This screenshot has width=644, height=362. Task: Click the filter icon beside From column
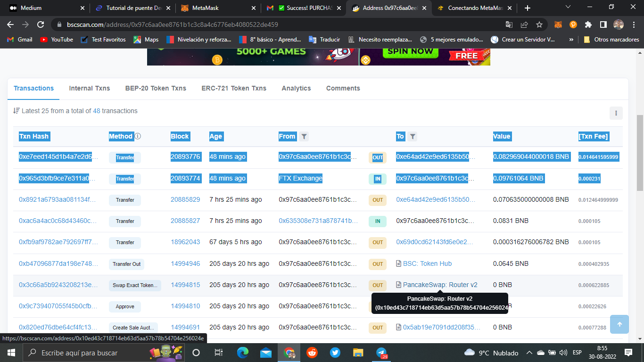(x=304, y=137)
